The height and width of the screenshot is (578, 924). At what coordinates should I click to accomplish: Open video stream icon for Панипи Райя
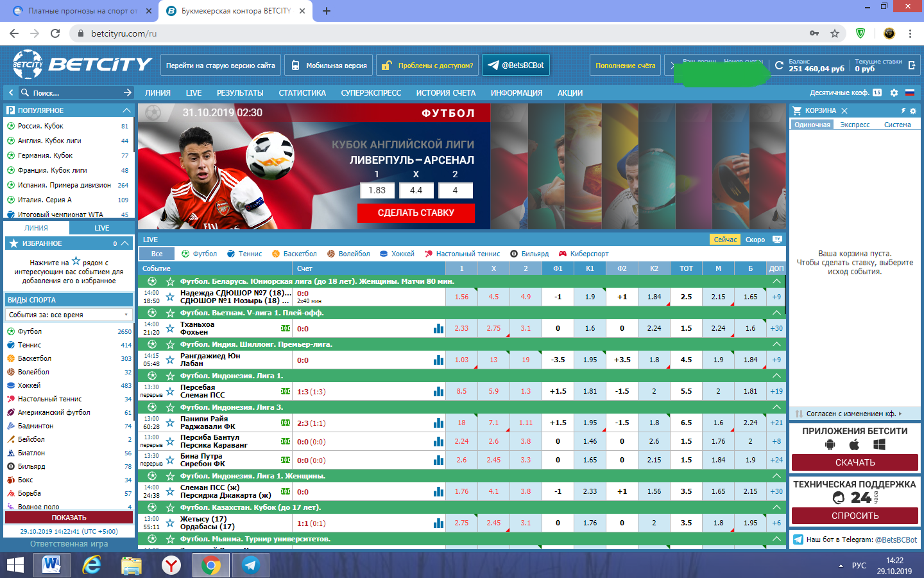coord(286,423)
